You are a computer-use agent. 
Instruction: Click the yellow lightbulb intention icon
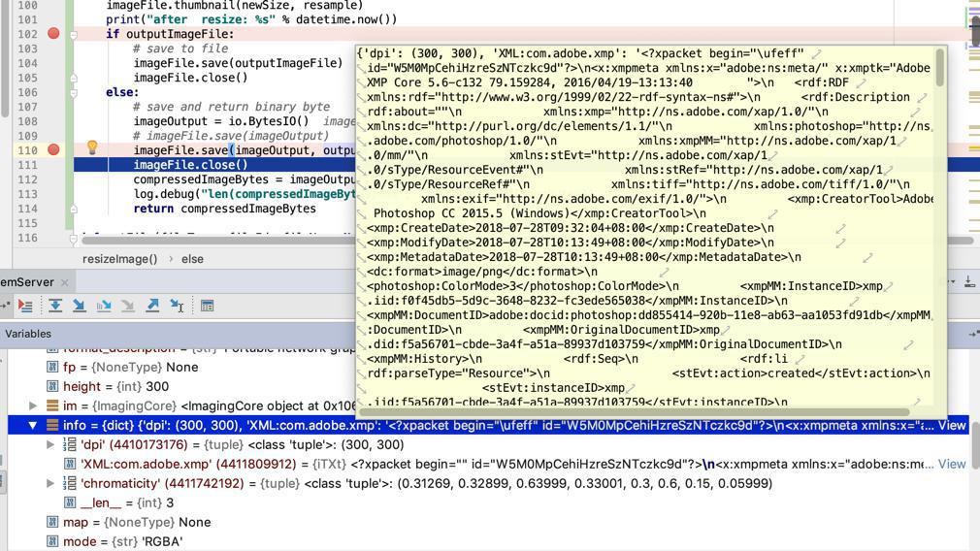pyautogui.click(x=92, y=147)
